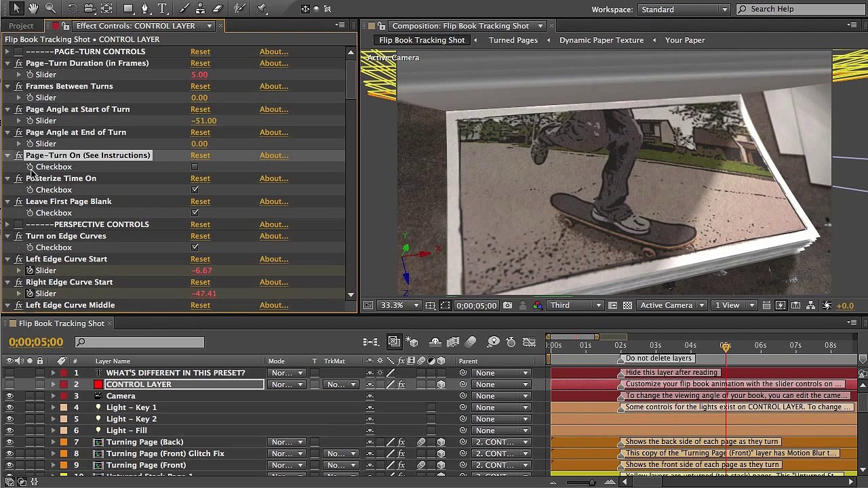This screenshot has width=868, height=488.
Task: Choose the Horizontal Type tool
Action: pyautogui.click(x=162, y=9)
